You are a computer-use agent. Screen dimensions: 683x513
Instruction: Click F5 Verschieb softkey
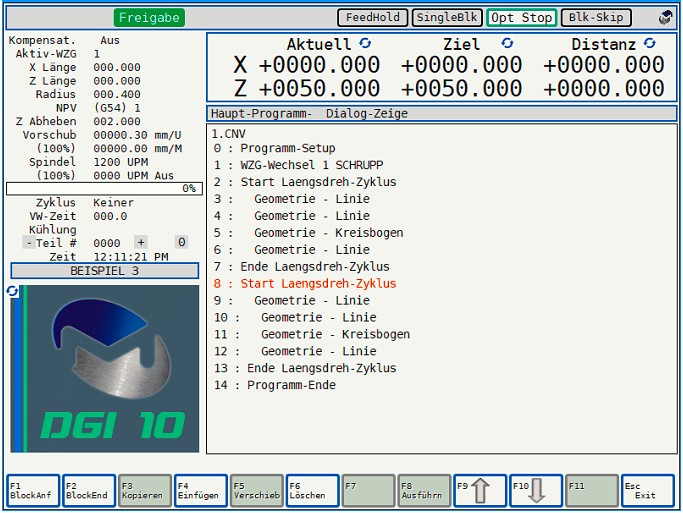point(257,491)
